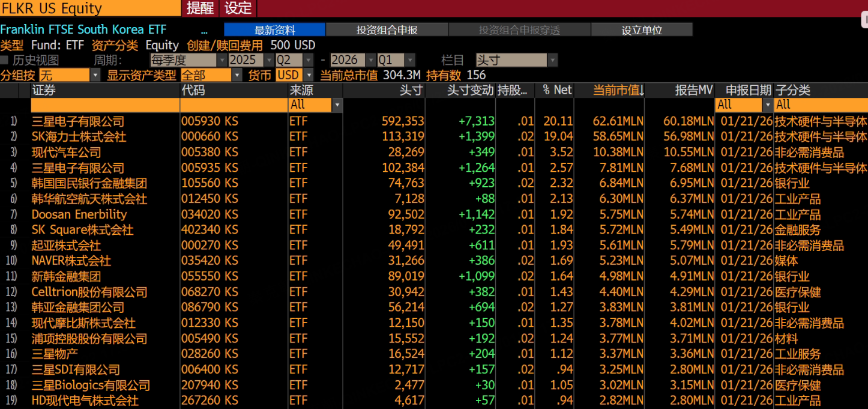The height and width of the screenshot is (409, 868).
Task: Open the 提醒 menu
Action: click(200, 8)
